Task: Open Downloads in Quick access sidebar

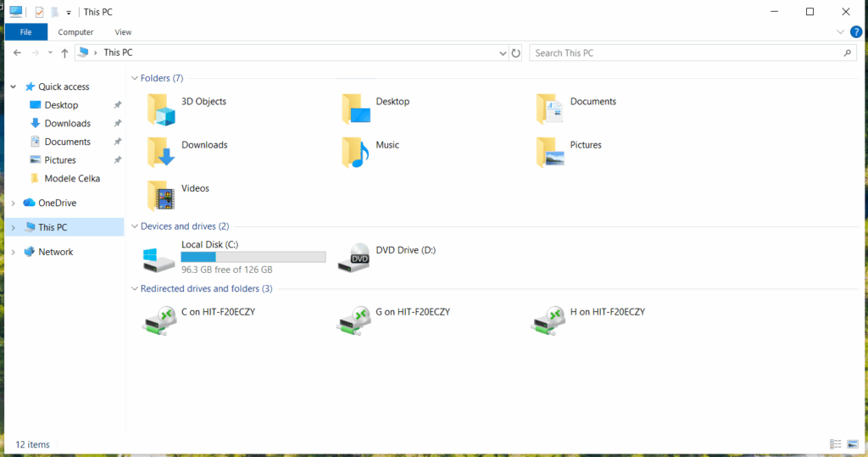Action: coord(67,124)
